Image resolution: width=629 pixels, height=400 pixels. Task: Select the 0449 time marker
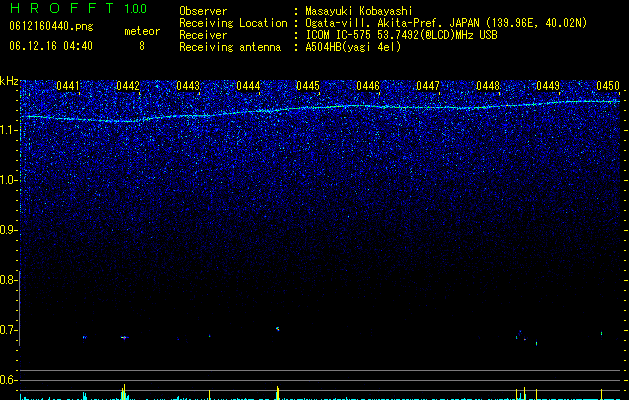[548, 86]
